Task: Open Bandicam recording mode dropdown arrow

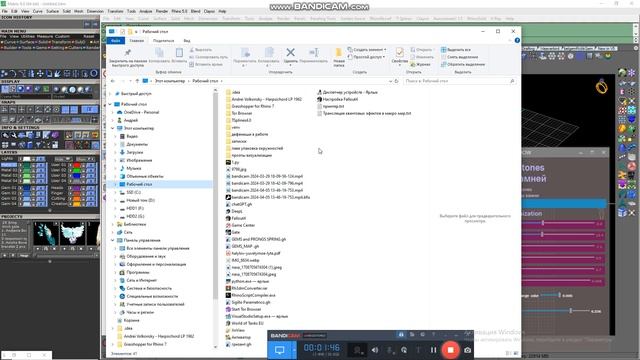Action: pos(294,350)
